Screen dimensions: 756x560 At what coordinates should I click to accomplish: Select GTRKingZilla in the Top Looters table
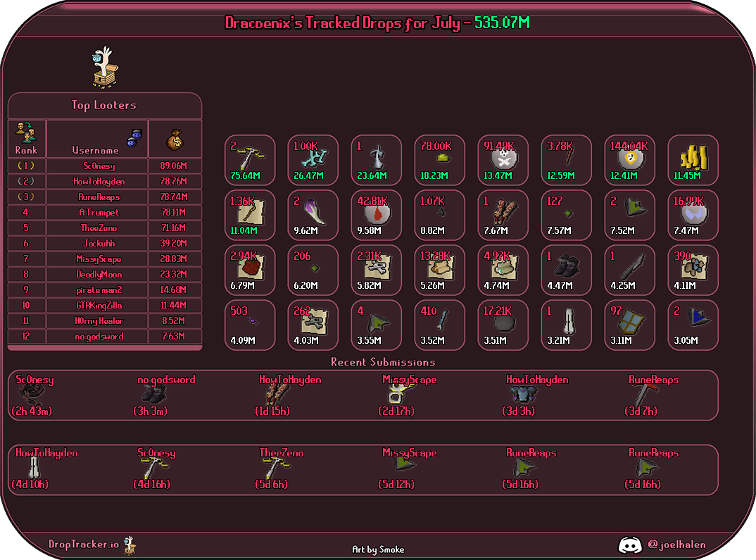pyautogui.click(x=99, y=305)
